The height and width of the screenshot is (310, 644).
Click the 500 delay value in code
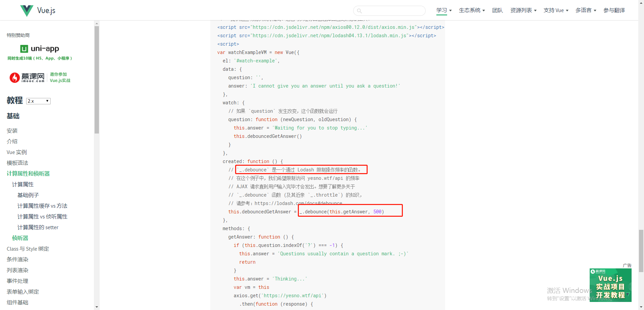pos(377,212)
